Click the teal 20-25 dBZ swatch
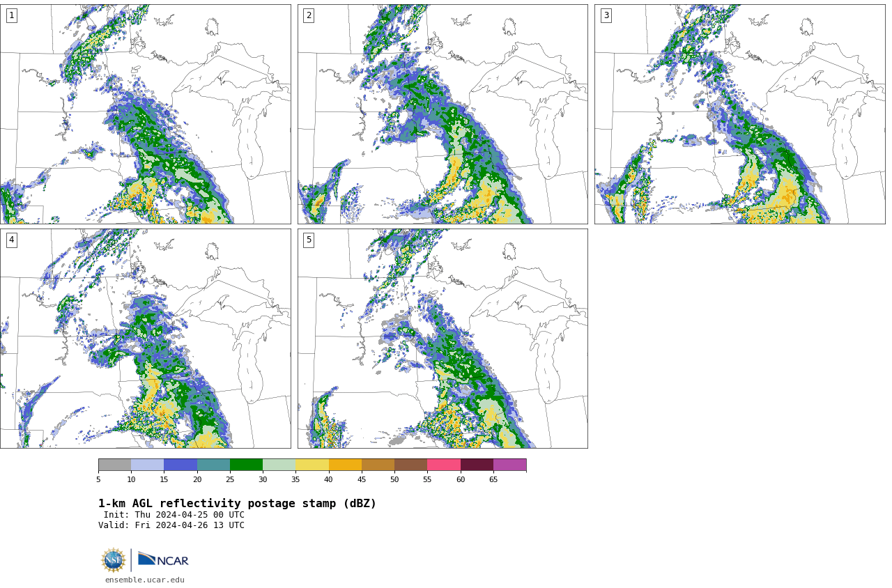Image resolution: width=892 pixels, height=588 pixels. tap(213, 465)
